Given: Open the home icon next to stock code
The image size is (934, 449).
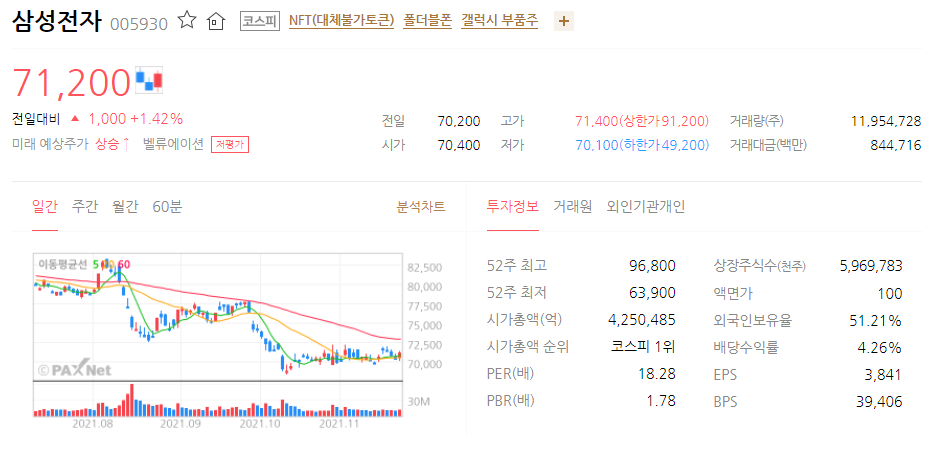Looking at the screenshot, I should click(215, 21).
